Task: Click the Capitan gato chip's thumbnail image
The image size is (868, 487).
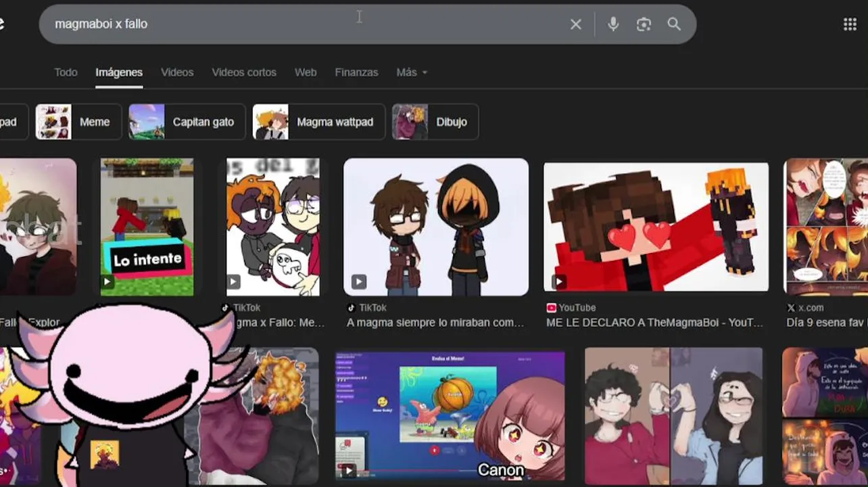Action: (x=147, y=122)
